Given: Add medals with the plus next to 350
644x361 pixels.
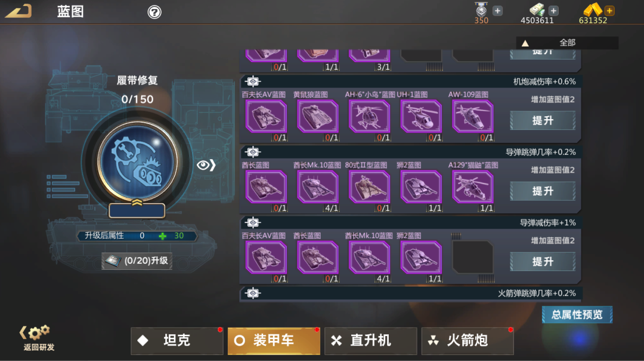Looking at the screenshot, I should (497, 11).
